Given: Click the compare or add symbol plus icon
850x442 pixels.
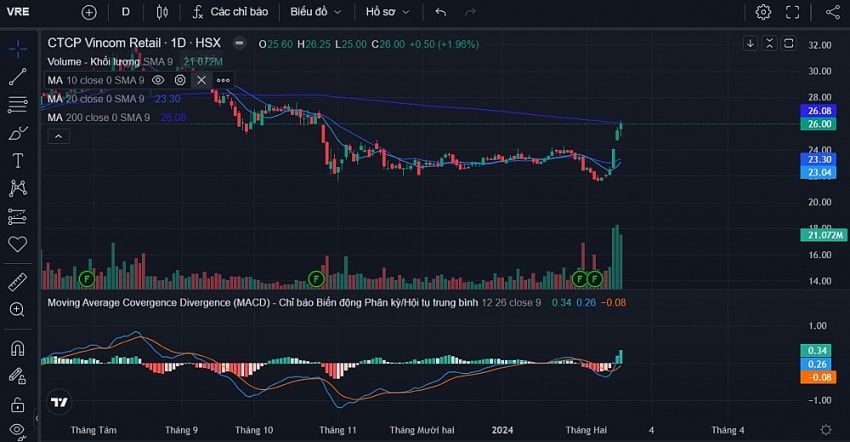Looking at the screenshot, I should (89, 12).
